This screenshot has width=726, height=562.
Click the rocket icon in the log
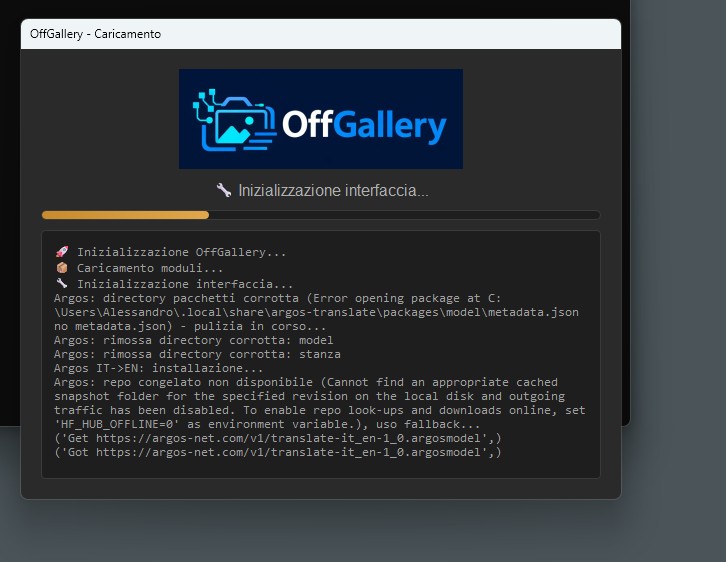coord(62,252)
